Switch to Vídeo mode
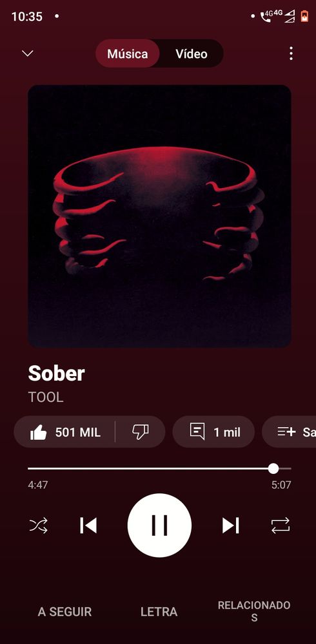 point(192,54)
